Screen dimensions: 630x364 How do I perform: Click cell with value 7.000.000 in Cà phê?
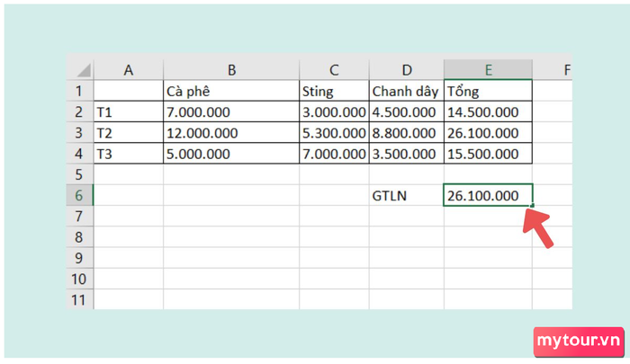click(x=231, y=111)
